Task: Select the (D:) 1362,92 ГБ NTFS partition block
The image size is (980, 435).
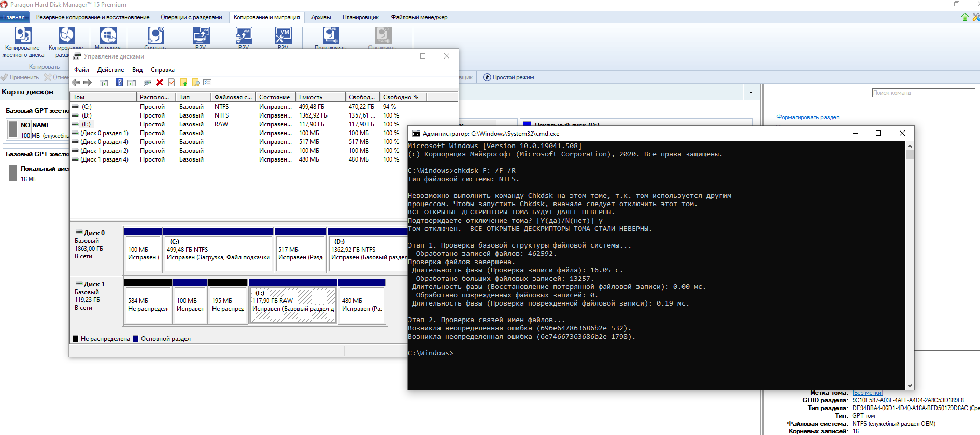Action: pyautogui.click(x=367, y=250)
